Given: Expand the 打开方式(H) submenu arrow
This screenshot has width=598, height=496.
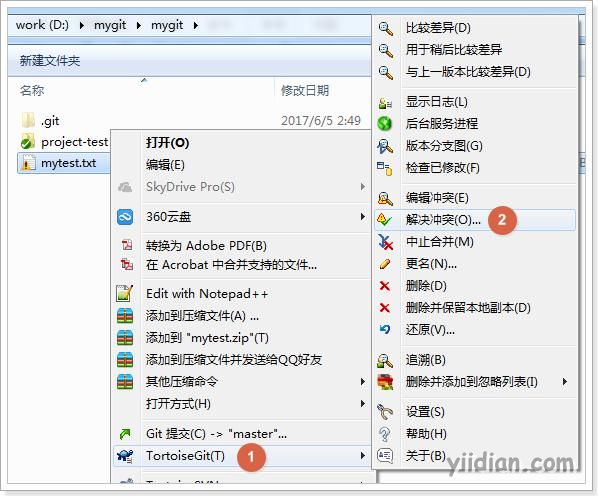Looking at the screenshot, I should [x=362, y=403].
